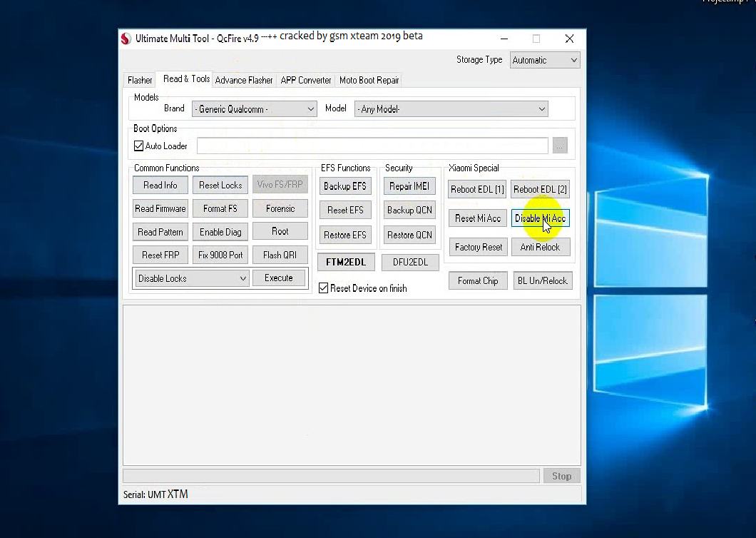
Task: Click the Stop button
Action: 562,476
